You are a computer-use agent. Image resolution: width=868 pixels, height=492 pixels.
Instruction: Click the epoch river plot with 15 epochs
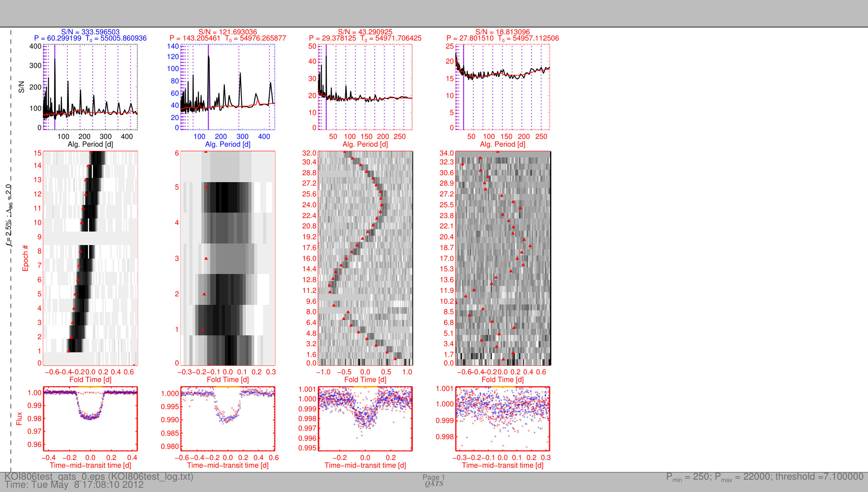point(90,258)
